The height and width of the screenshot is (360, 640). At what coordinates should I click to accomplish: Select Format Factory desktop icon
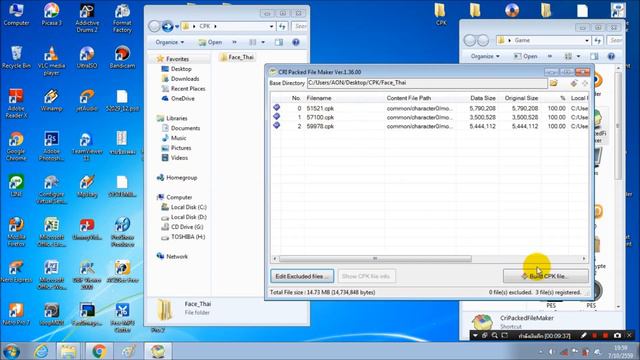tap(122, 18)
